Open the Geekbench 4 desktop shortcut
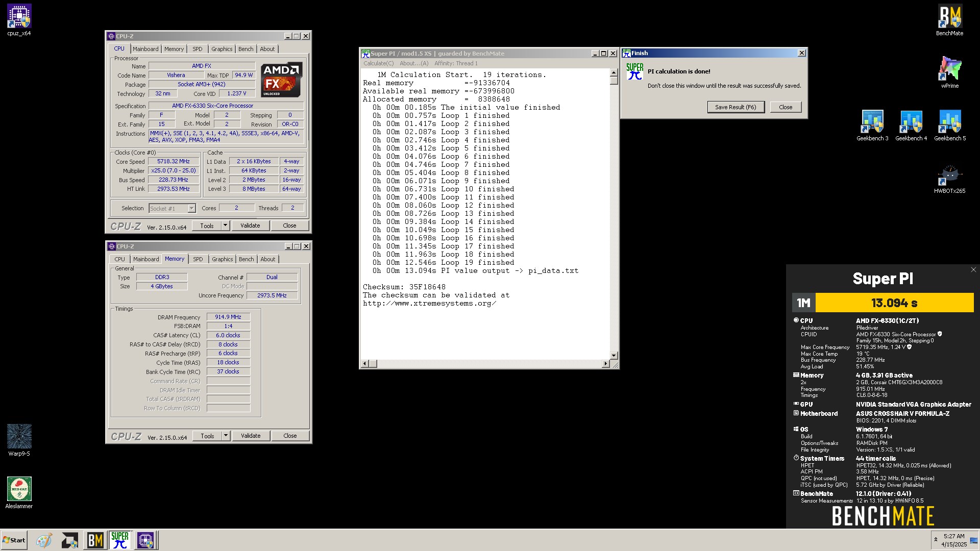The image size is (980, 551). [x=911, y=126]
